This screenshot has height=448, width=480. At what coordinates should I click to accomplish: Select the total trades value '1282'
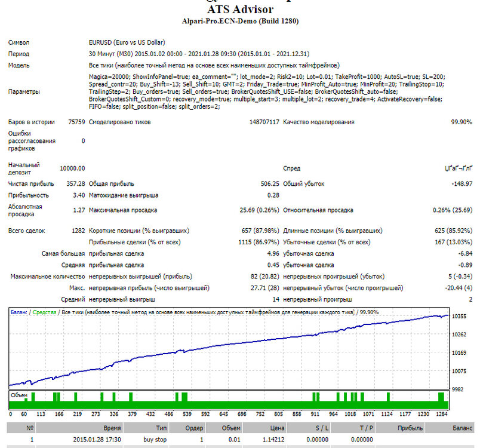[78, 231]
